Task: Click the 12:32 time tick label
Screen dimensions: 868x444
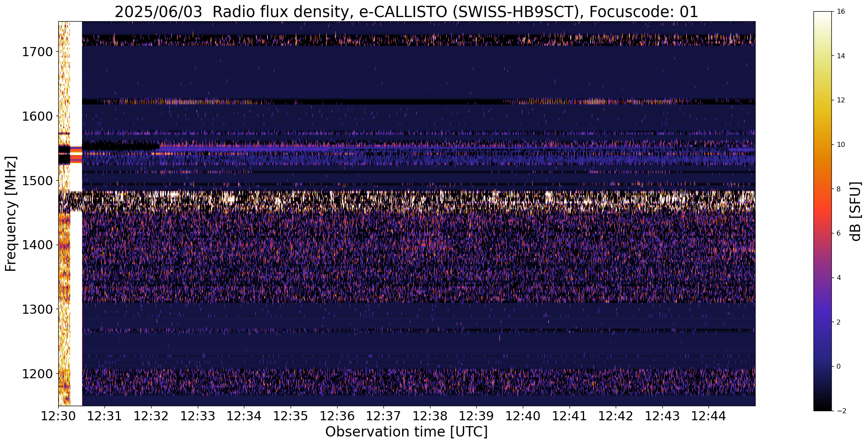Action: [x=151, y=416]
